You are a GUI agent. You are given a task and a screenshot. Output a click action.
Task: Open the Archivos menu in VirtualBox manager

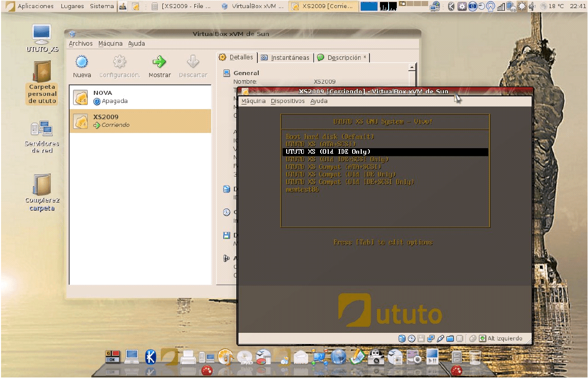(x=81, y=44)
